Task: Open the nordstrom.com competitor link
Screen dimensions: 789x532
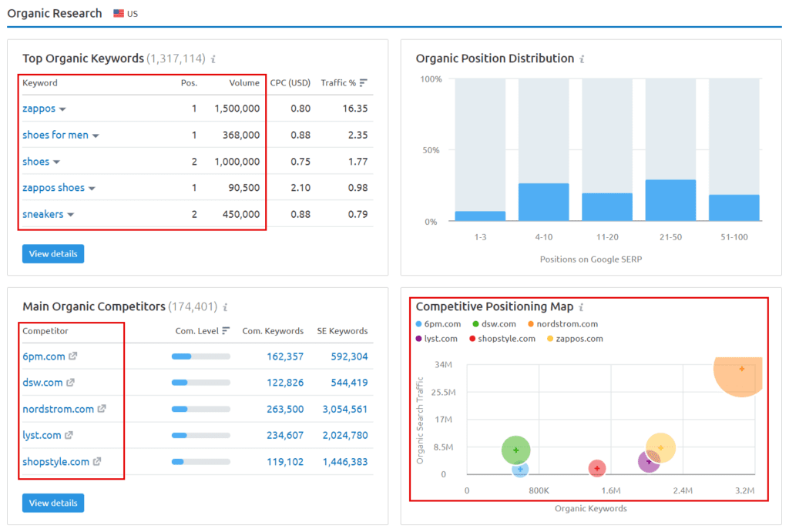Action: pyautogui.click(x=58, y=410)
